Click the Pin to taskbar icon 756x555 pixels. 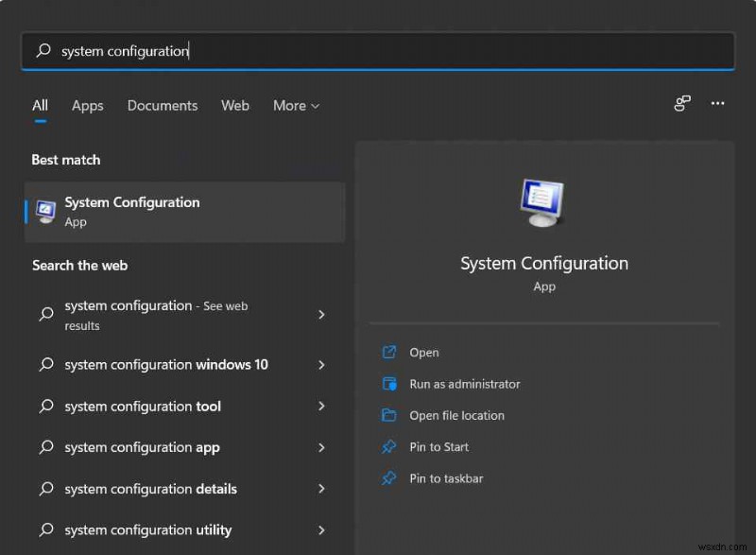click(388, 478)
